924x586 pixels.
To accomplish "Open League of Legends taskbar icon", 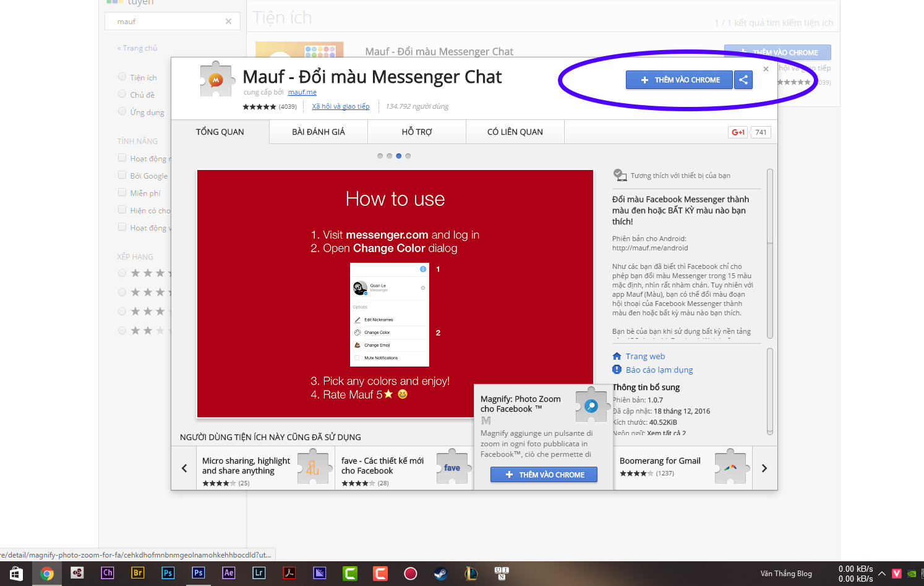I will point(471,574).
